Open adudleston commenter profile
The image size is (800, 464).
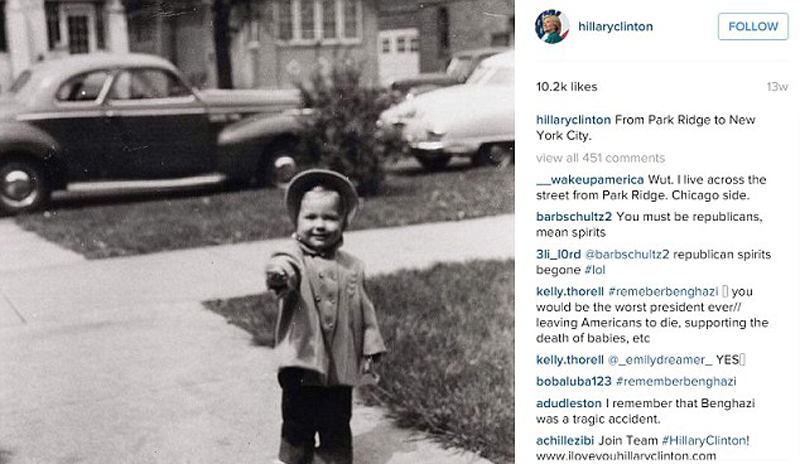point(568,403)
